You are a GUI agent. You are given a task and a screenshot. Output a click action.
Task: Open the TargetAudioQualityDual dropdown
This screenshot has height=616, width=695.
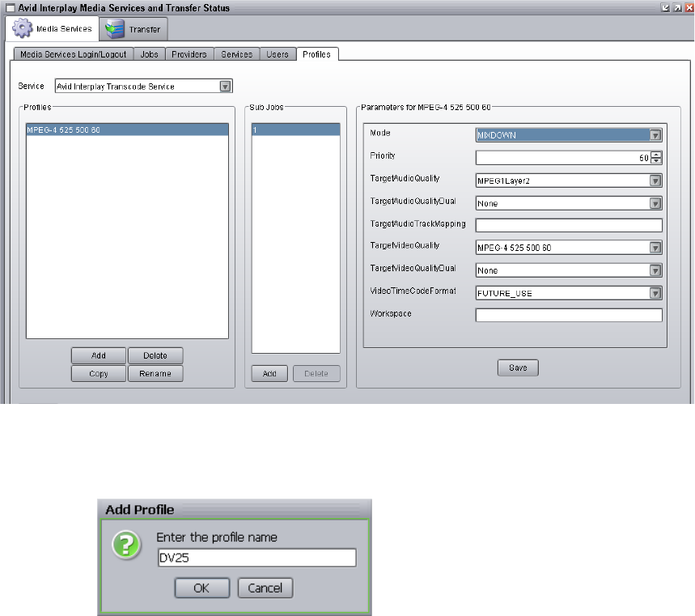pyautogui.click(x=569, y=203)
